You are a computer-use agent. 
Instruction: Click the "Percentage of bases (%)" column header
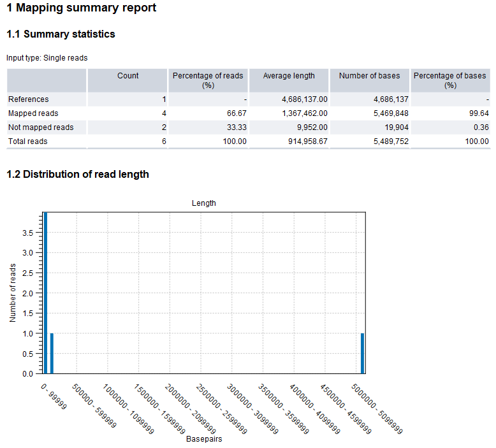pos(449,80)
